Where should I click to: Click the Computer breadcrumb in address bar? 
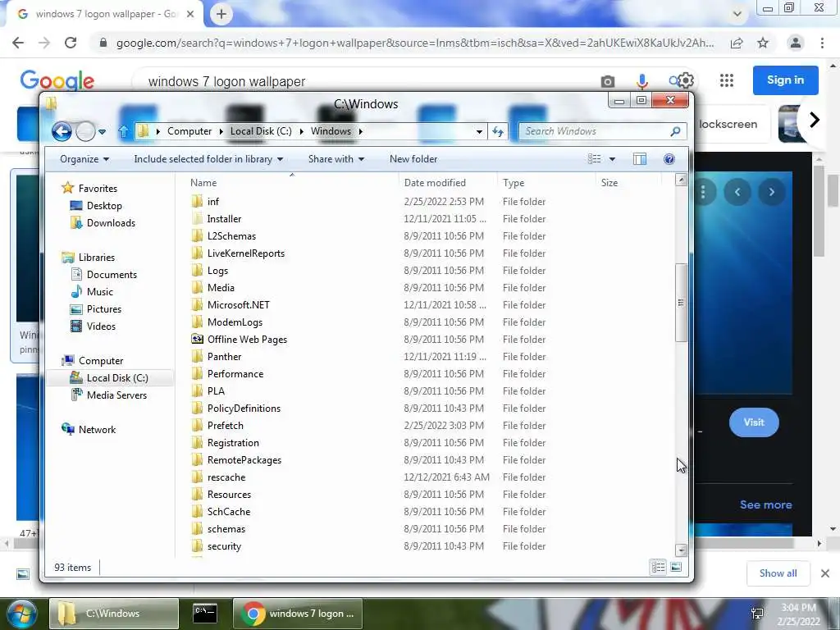(x=189, y=131)
